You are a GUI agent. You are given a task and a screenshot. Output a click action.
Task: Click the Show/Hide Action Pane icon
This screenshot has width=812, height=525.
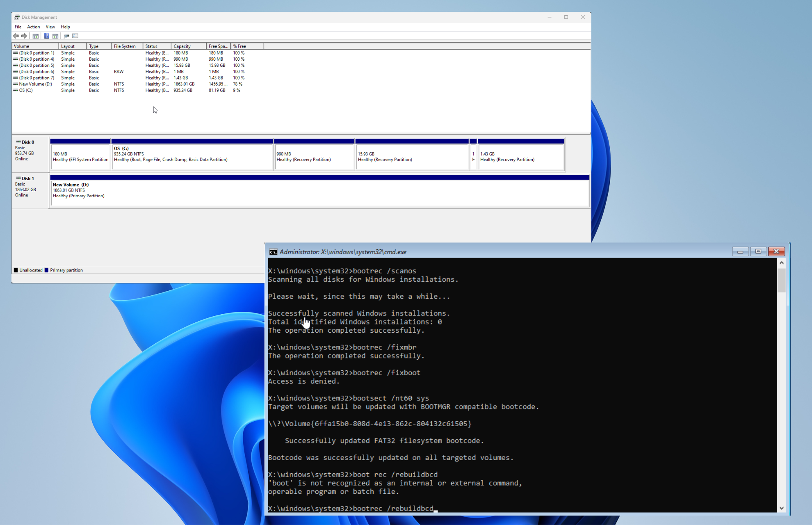(x=55, y=36)
